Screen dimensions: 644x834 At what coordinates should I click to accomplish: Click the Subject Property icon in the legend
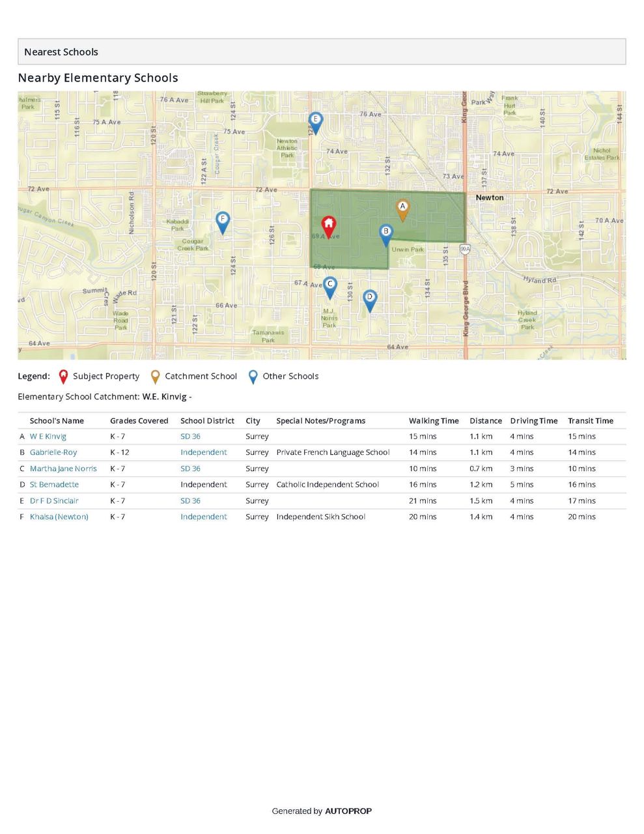[63, 377]
